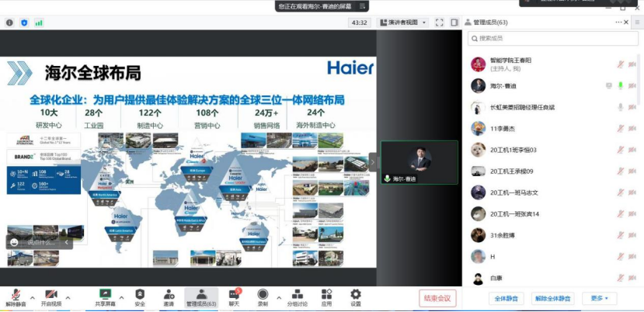Click the 说点什么 chat input box
This screenshot has width=644, height=312.
click(41, 242)
